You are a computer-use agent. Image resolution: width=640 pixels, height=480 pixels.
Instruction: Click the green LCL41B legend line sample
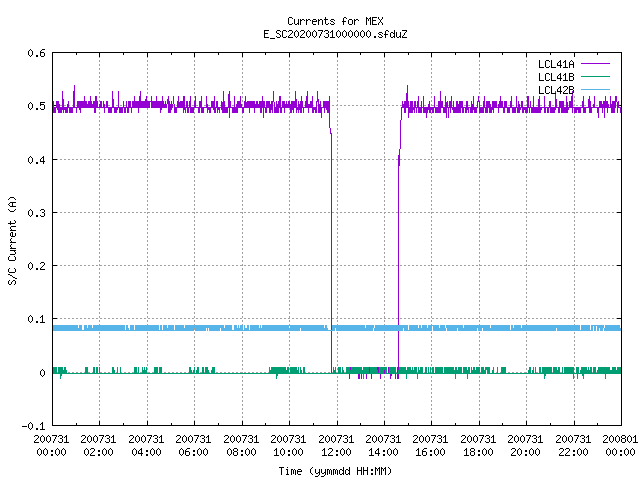point(595,77)
